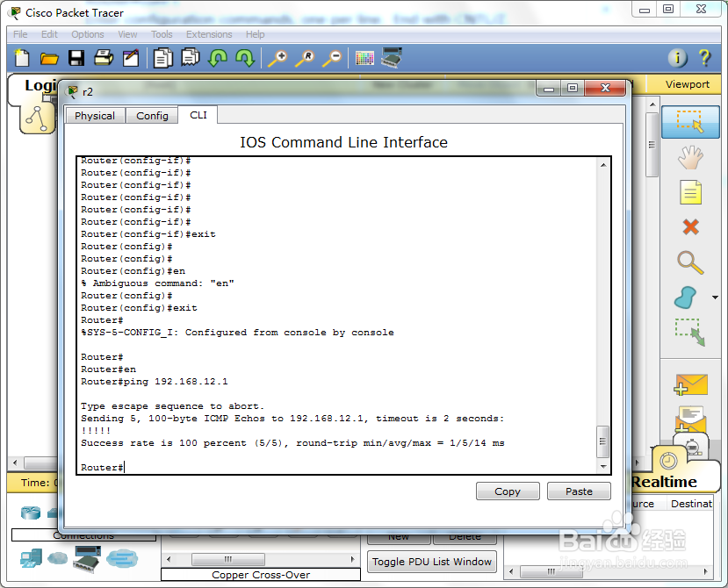The width and height of the screenshot is (728, 588).
Task: Choose the Delete red X tool
Action: click(x=690, y=227)
